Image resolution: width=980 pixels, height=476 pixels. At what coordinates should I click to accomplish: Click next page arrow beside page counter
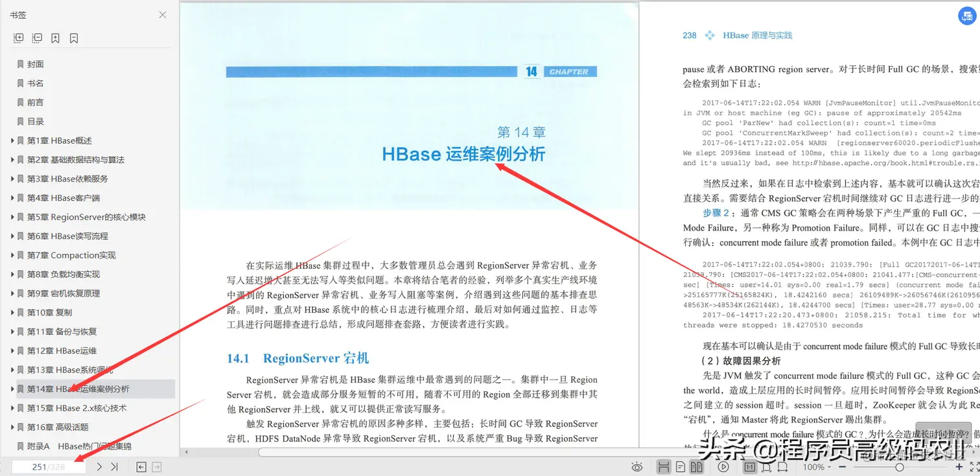[x=99, y=466]
